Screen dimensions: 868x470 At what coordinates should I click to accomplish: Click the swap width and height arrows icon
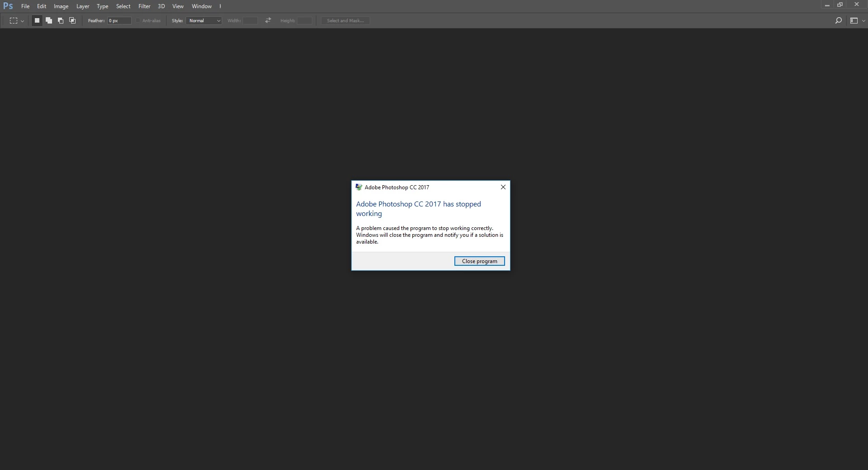[x=268, y=20]
